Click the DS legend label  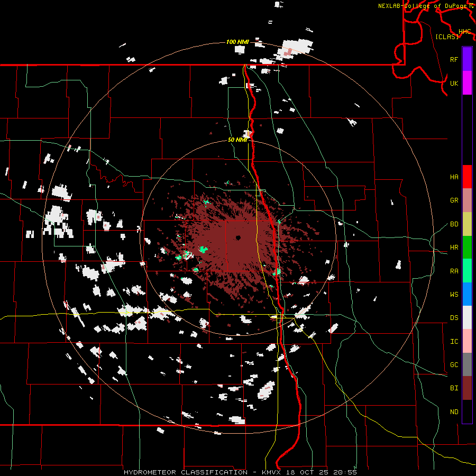click(454, 318)
